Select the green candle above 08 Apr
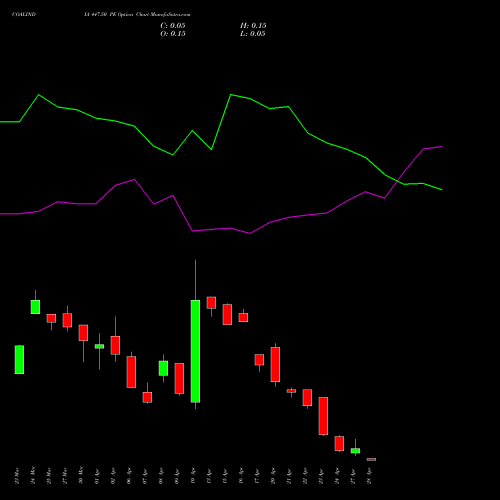 (x=163, y=368)
